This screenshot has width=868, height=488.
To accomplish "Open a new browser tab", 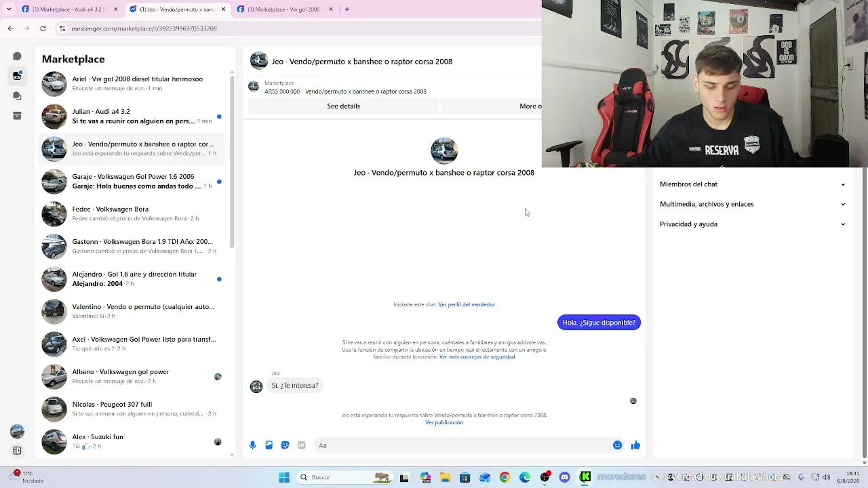I will pos(347,9).
